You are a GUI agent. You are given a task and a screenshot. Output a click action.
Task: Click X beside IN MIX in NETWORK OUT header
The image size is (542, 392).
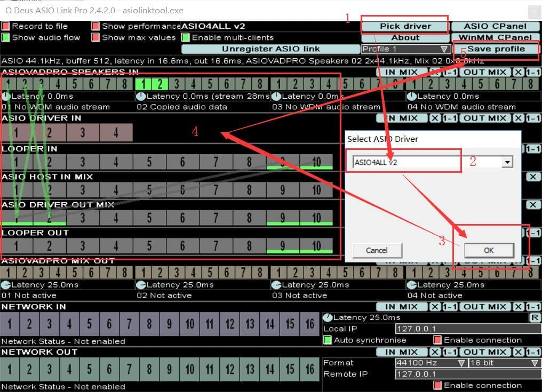click(435, 352)
